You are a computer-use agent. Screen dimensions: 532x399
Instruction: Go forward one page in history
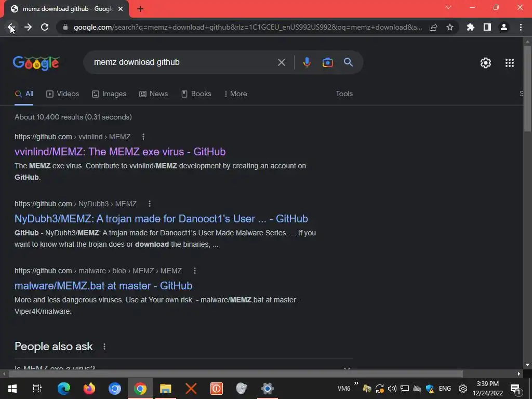[x=28, y=27]
